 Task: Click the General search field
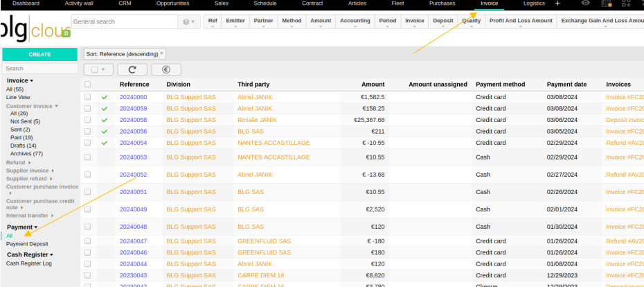pos(125,21)
